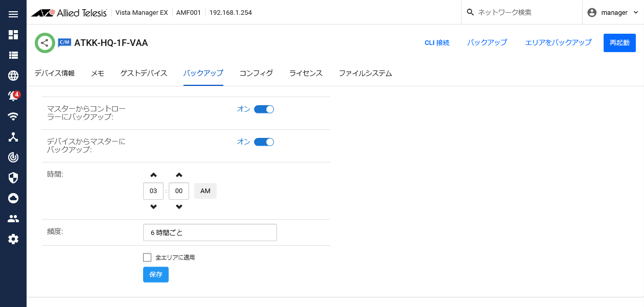This screenshot has height=307, width=644.
Task: Open the 頻度 frequency dropdown
Action: [210, 232]
